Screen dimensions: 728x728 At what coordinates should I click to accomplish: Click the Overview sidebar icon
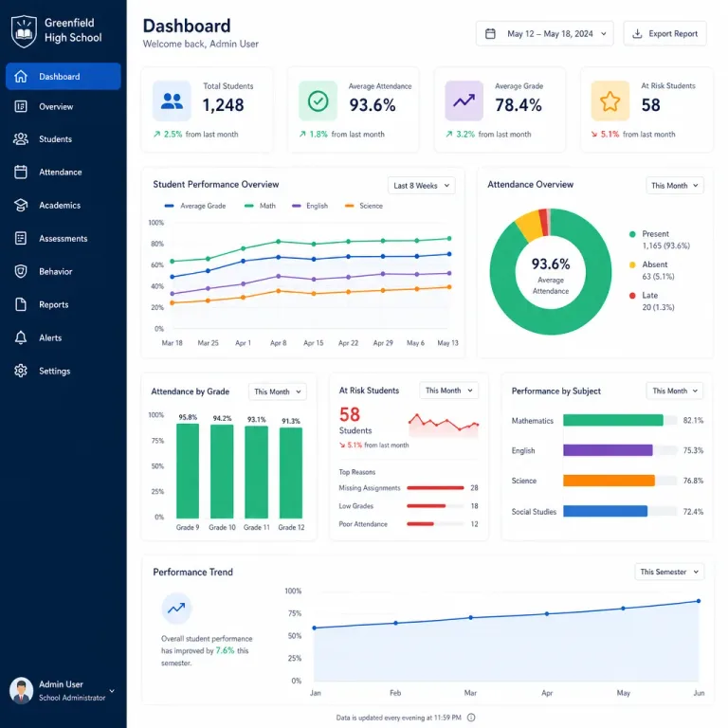coord(21,106)
